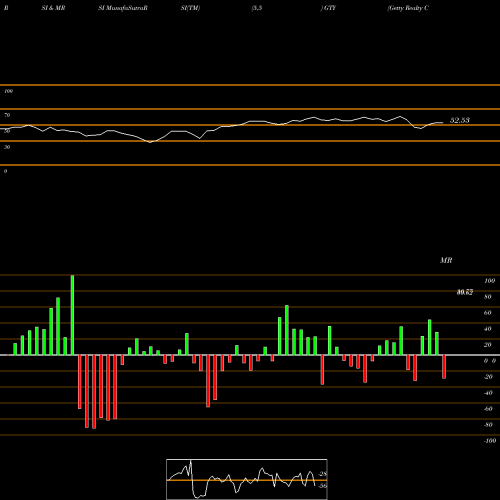The image size is (500, 500).
Task: Click the RSI axis label '70'
Action: click(7, 115)
